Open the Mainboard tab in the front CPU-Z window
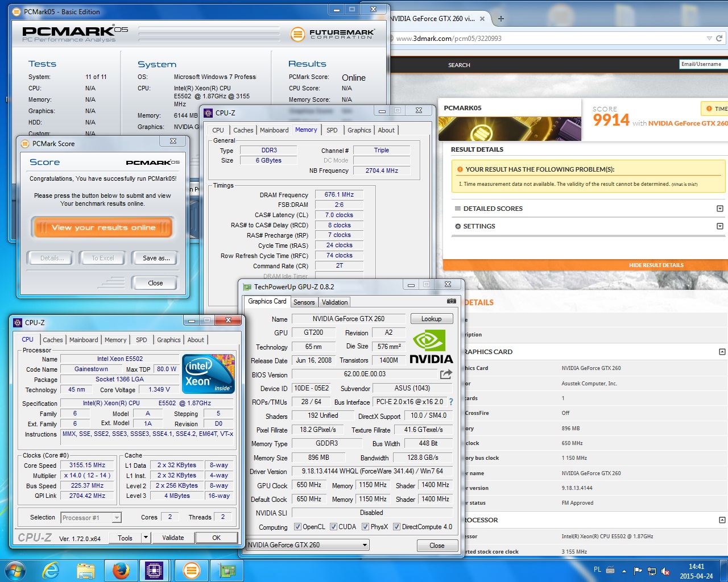This screenshot has width=728, height=582. 84,340
